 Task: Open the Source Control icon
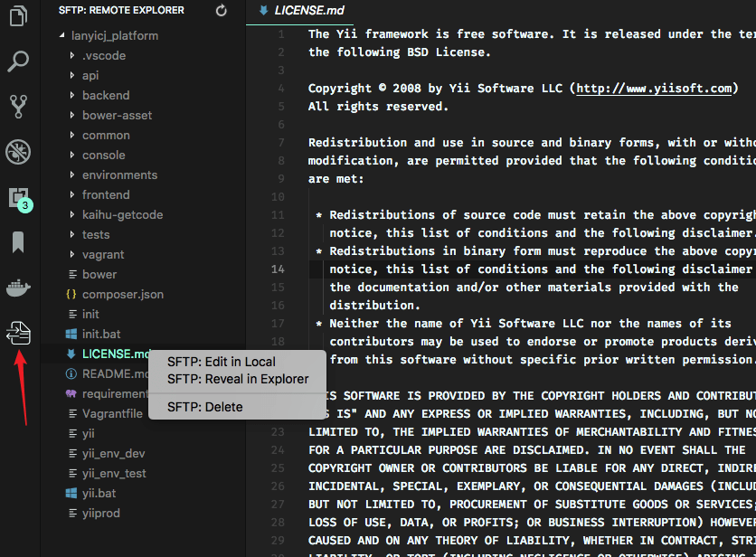coord(19,107)
